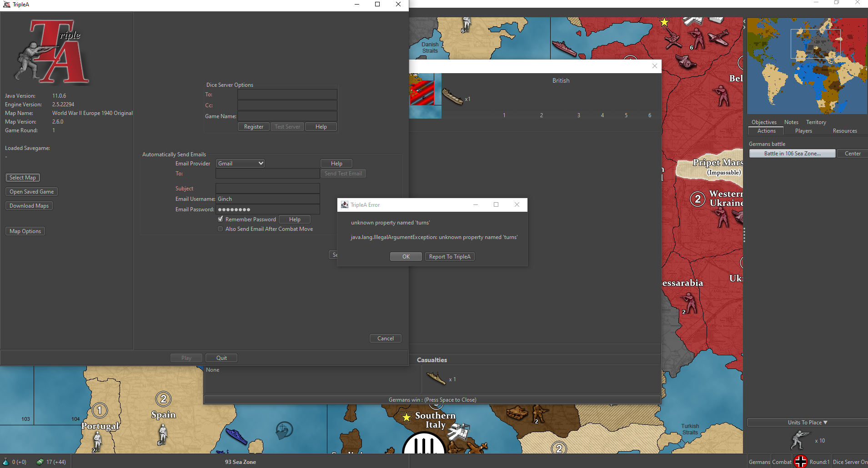Image resolution: width=868 pixels, height=468 pixels.
Task: Click Report To TripleA button
Action: (x=450, y=257)
